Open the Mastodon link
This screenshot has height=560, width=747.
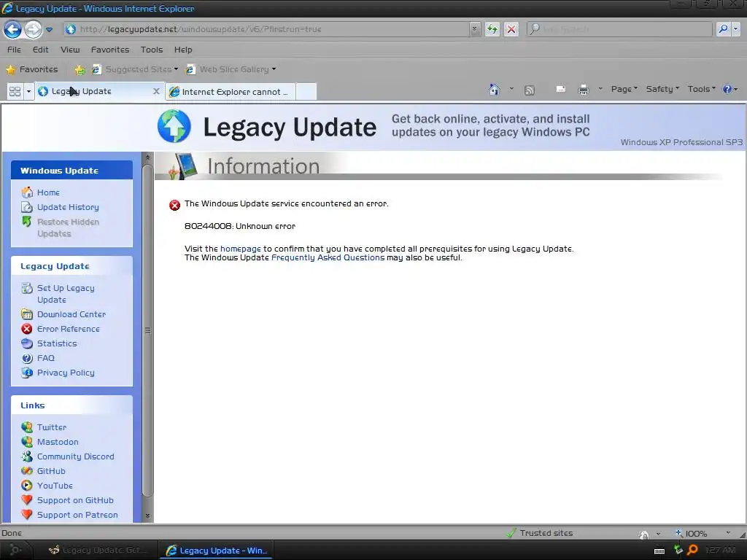(58, 442)
